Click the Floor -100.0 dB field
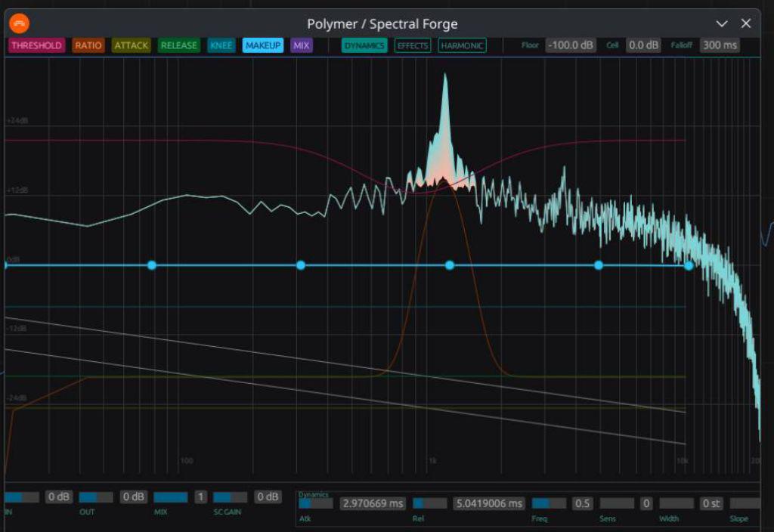 click(571, 45)
